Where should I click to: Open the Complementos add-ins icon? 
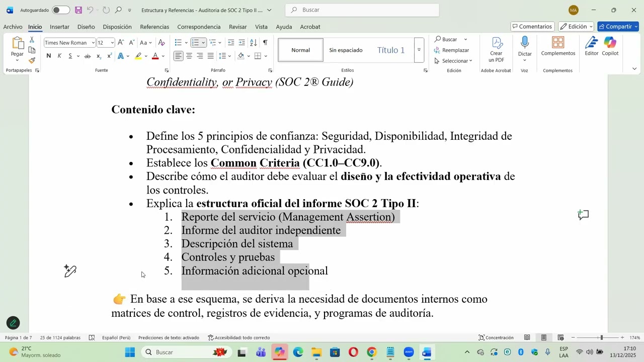pyautogui.click(x=558, y=46)
